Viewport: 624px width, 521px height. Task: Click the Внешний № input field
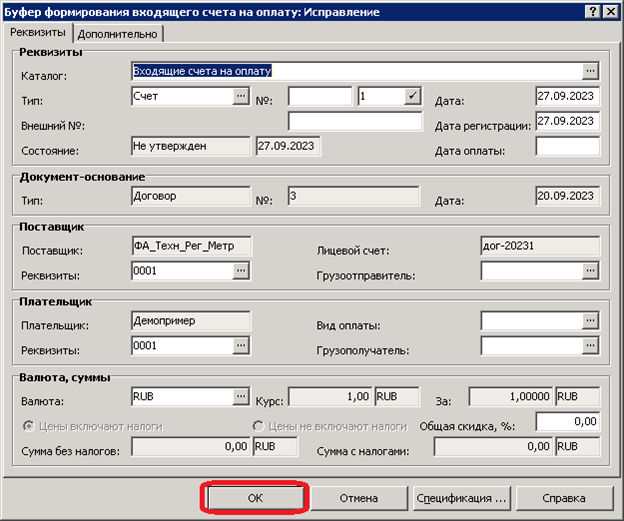[x=355, y=121]
